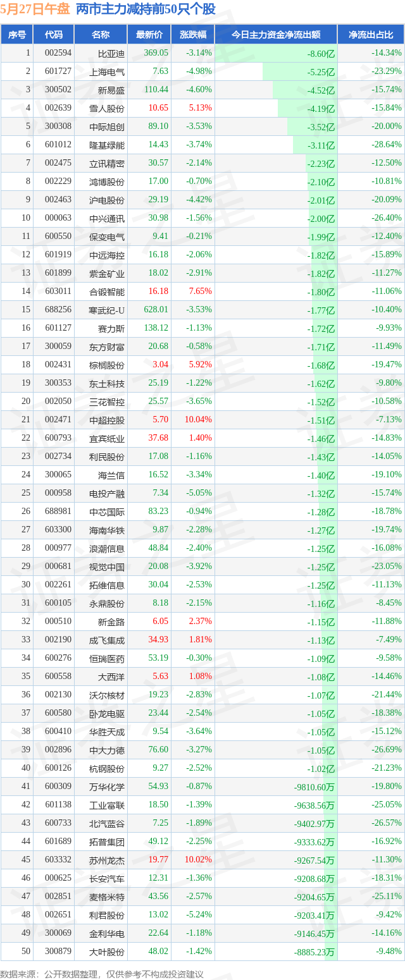This screenshot has height=980, width=405.
Task: Select stock name 宜宾纸业
Action: tap(107, 438)
